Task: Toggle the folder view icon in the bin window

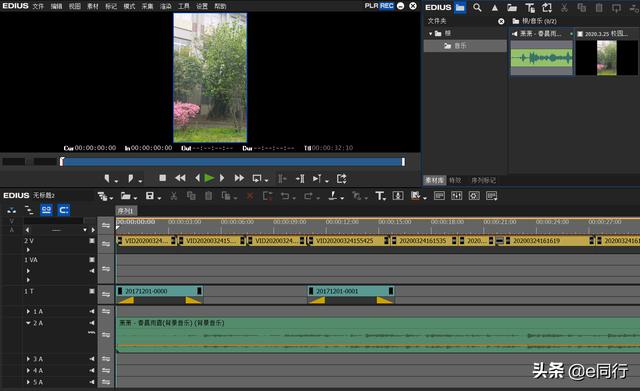Action: 460,7
